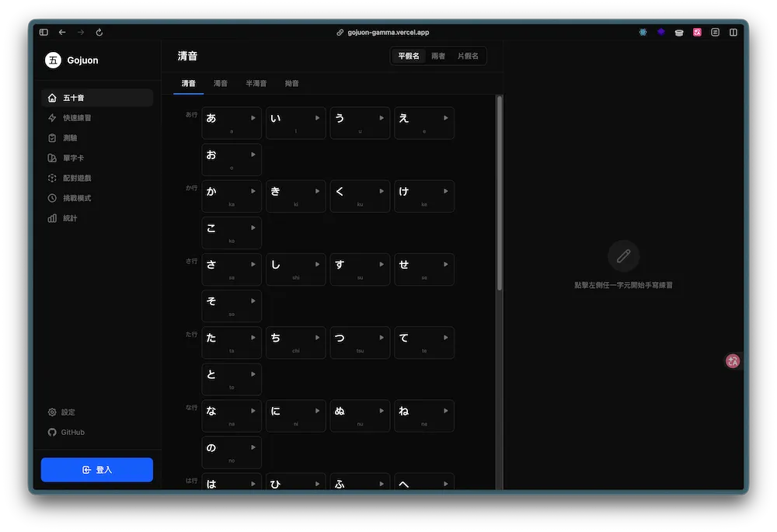Open the split view browser button

[x=733, y=33]
